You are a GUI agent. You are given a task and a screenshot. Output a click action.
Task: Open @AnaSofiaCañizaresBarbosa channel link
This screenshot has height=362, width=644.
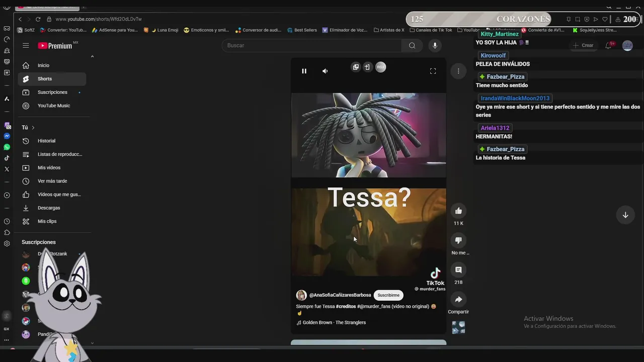(340, 295)
